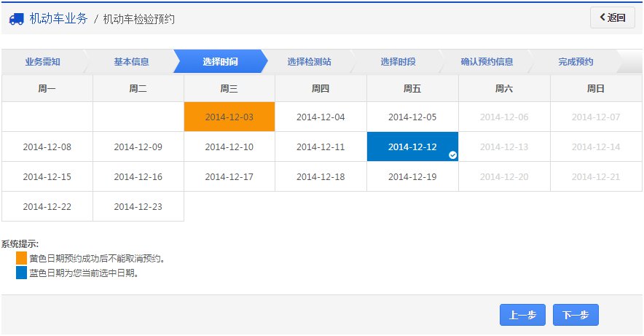Click the blue legend color swatch
The image size is (644, 336).
(21, 273)
